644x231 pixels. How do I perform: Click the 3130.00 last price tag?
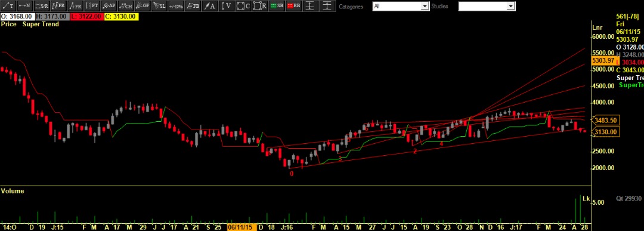click(x=606, y=132)
